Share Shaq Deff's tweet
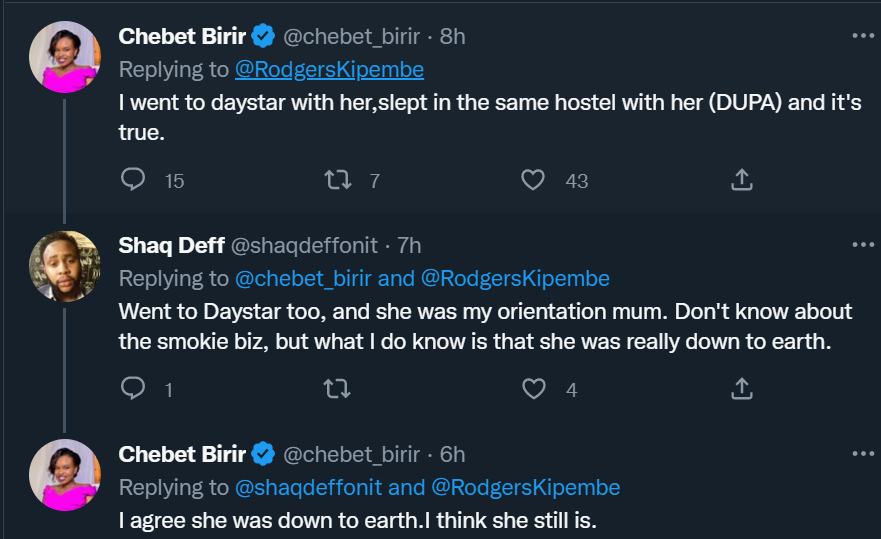This screenshot has width=881, height=539. coord(741,389)
